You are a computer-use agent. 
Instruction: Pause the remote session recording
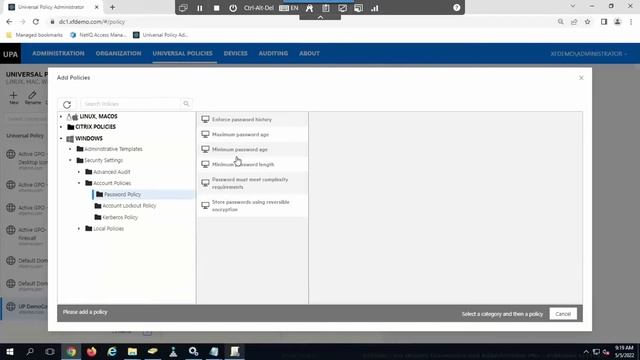point(200,8)
